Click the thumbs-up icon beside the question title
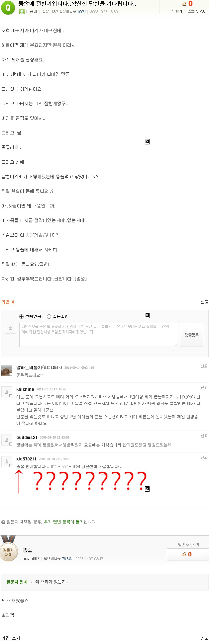This screenshot has width=209, height=644. coord(184,4)
